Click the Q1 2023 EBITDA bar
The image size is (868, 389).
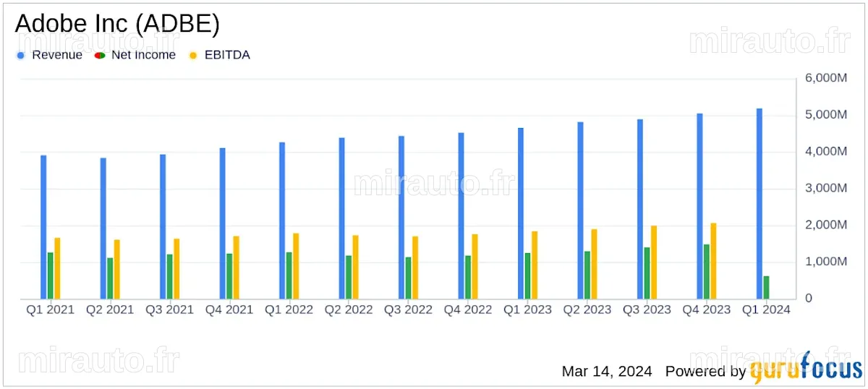(x=535, y=265)
